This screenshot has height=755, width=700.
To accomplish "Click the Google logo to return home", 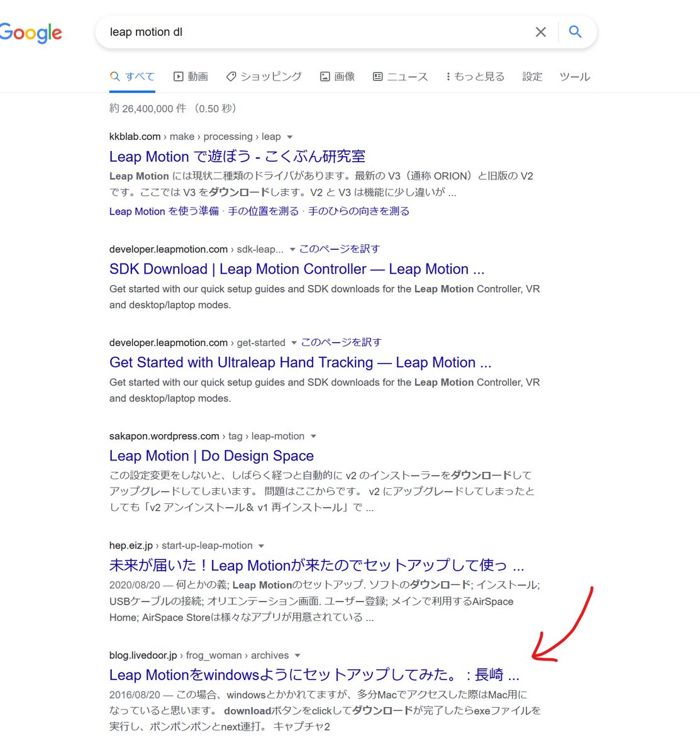I will 30,33.
